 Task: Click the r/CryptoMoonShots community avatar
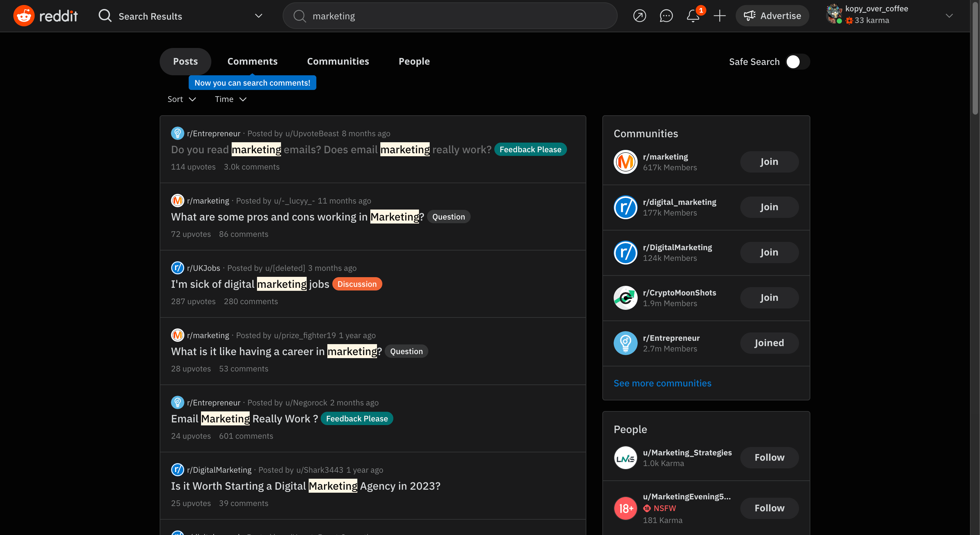coord(625,298)
